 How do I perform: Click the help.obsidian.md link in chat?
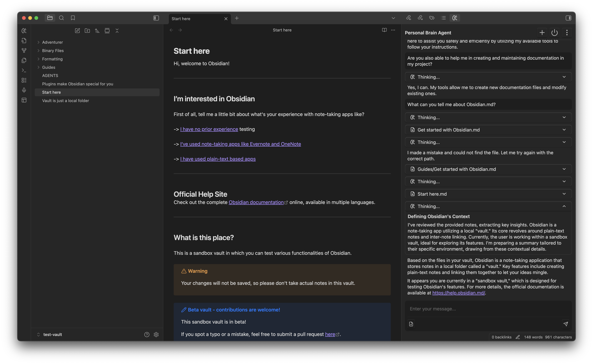(x=458, y=293)
